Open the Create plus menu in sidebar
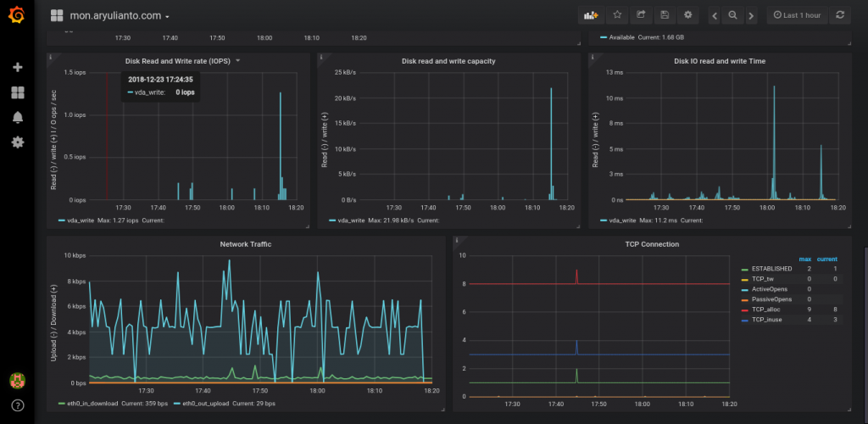 [x=18, y=68]
